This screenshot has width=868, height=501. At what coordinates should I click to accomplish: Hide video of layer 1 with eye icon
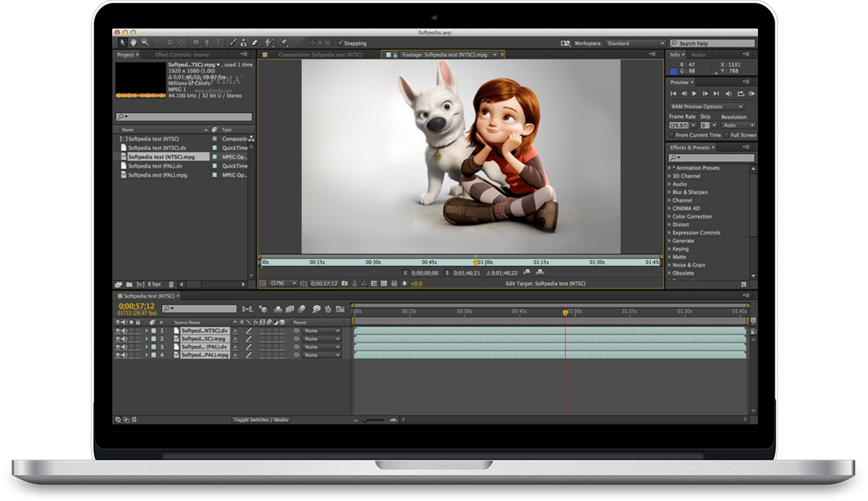(118, 331)
